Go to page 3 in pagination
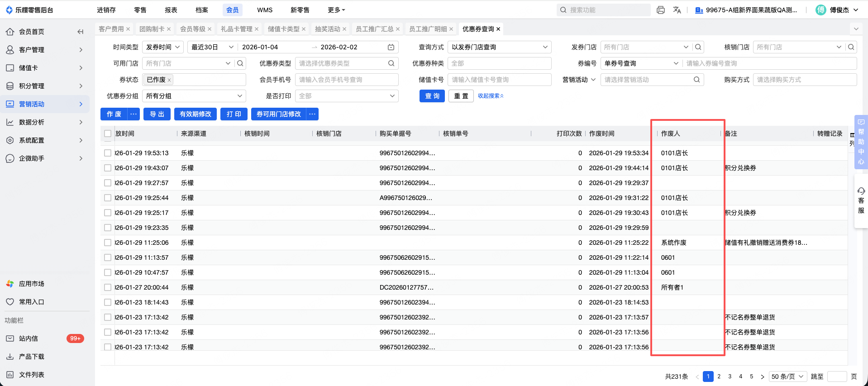Screen dimensions: 868x386 (x=730, y=376)
